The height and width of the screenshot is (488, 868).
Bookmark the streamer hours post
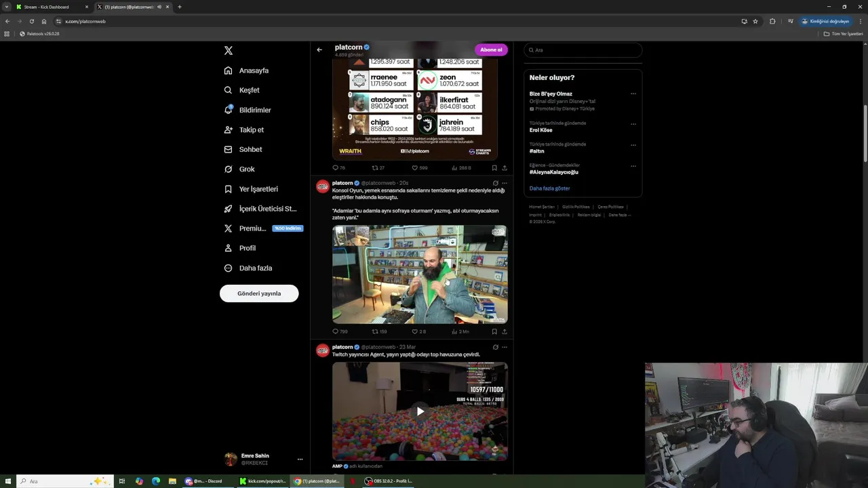[x=494, y=167]
